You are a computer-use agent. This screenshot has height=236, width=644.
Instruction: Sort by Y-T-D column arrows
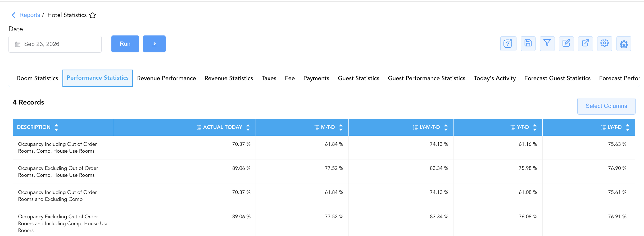tap(535, 127)
